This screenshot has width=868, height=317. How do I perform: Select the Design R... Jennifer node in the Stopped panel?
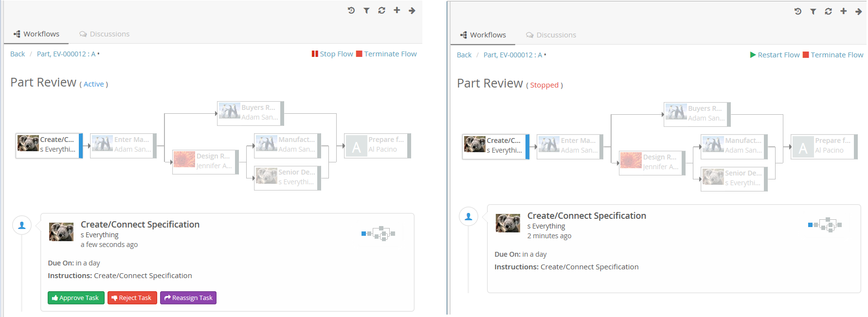pos(651,162)
